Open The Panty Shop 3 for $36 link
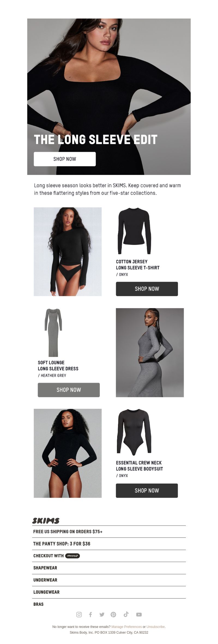The width and height of the screenshot is (218, 644). 109,543
